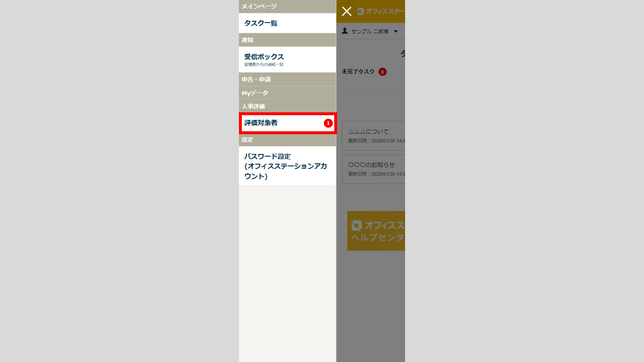Open the オフィスステーション ヘルプセンター banner

(x=376, y=231)
